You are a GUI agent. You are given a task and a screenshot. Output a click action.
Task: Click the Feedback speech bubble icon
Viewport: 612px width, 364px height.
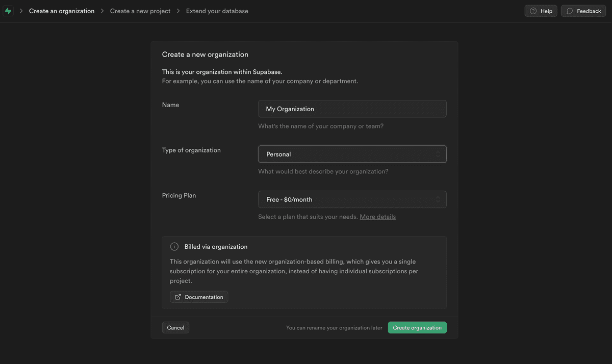570,10
